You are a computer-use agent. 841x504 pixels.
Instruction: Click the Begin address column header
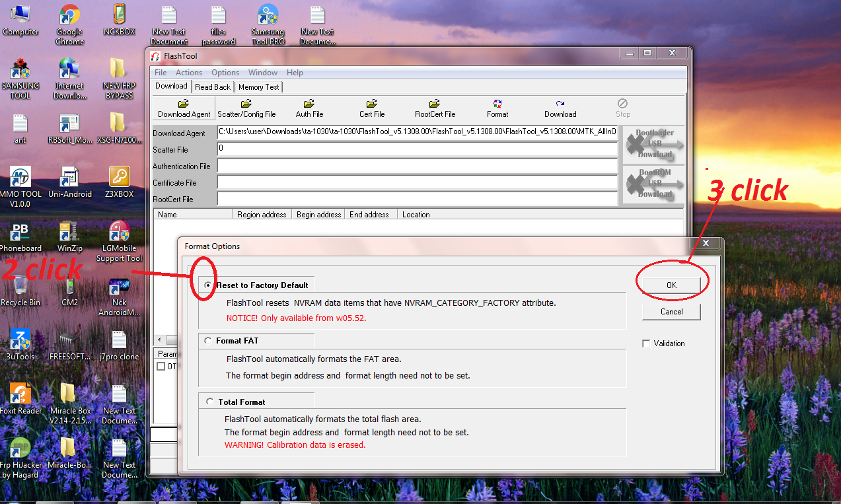pyautogui.click(x=318, y=215)
